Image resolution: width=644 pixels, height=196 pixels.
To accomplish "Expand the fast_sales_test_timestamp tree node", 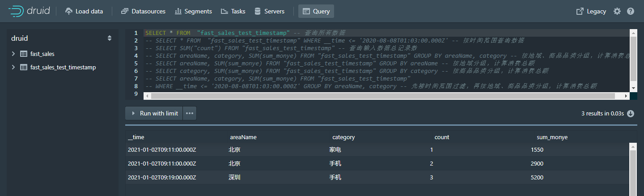I will (13, 67).
